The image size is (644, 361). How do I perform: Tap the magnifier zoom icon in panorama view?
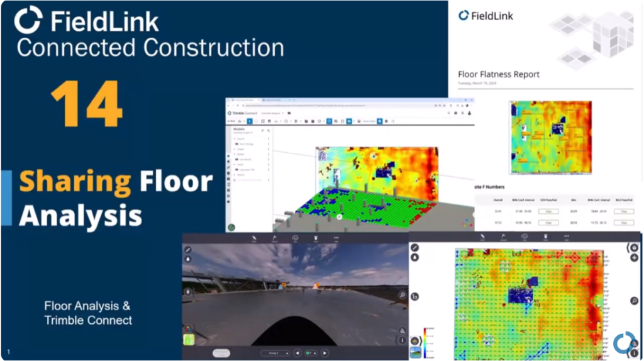point(402,295)
